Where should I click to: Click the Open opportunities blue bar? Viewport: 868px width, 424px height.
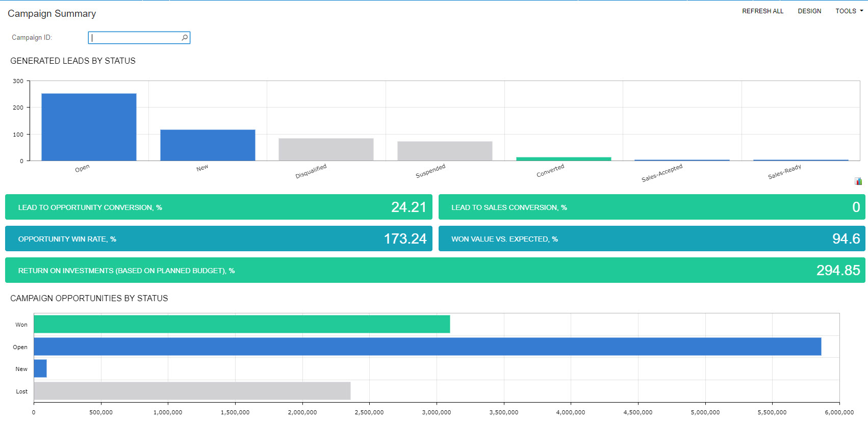pyautogui.click(x=427, y=347)
